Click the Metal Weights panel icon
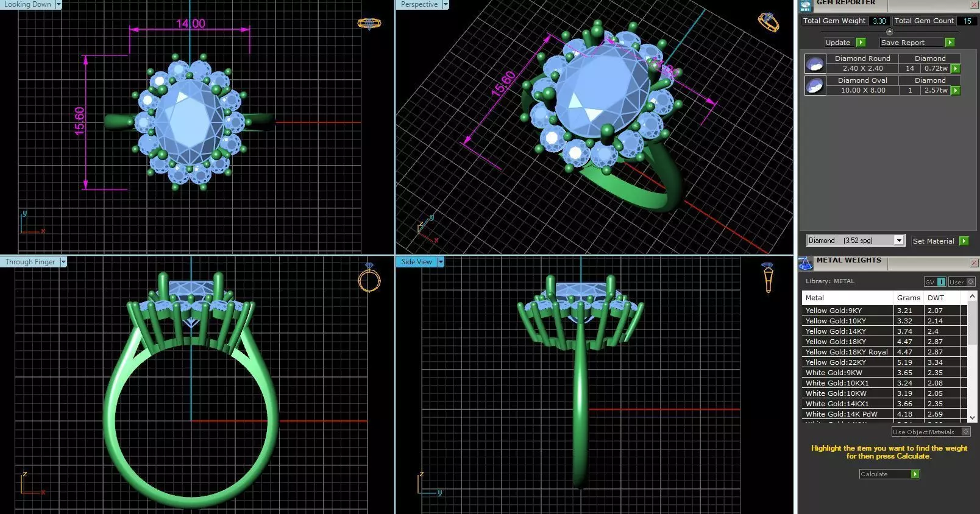 [x=806, y=264]
